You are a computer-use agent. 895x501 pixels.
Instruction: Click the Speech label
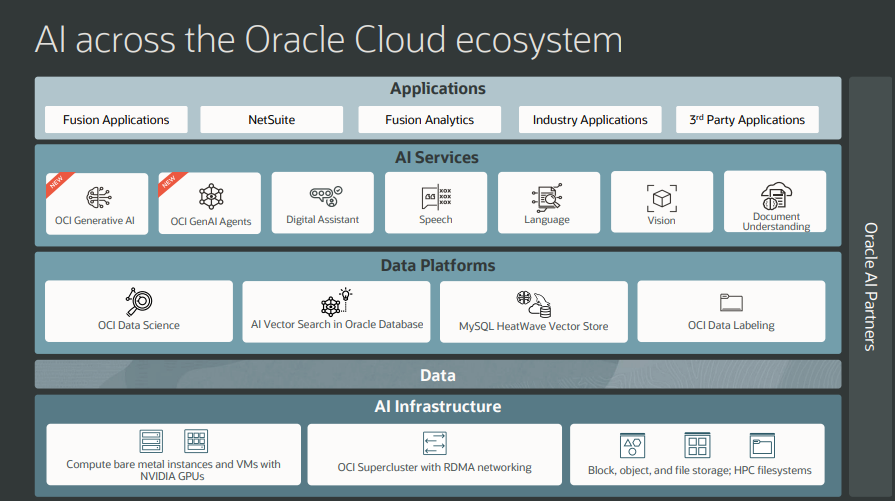tap(436, 220)
